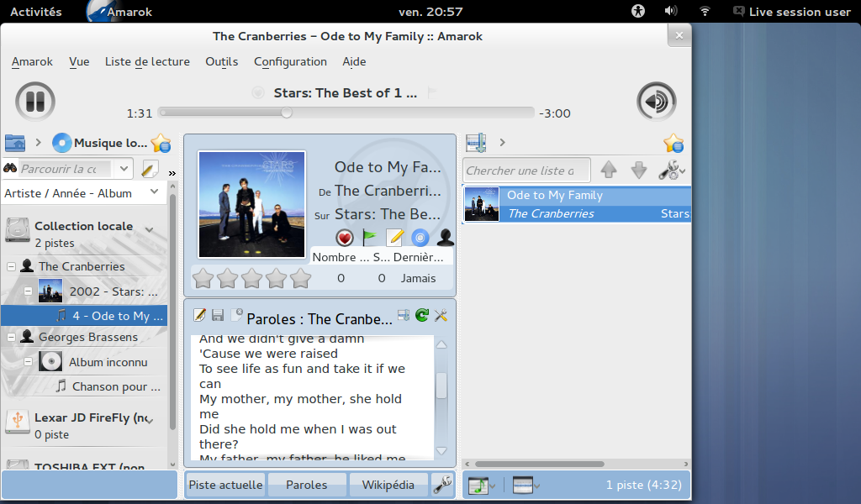Open the Aide menu

pos(354,62)
